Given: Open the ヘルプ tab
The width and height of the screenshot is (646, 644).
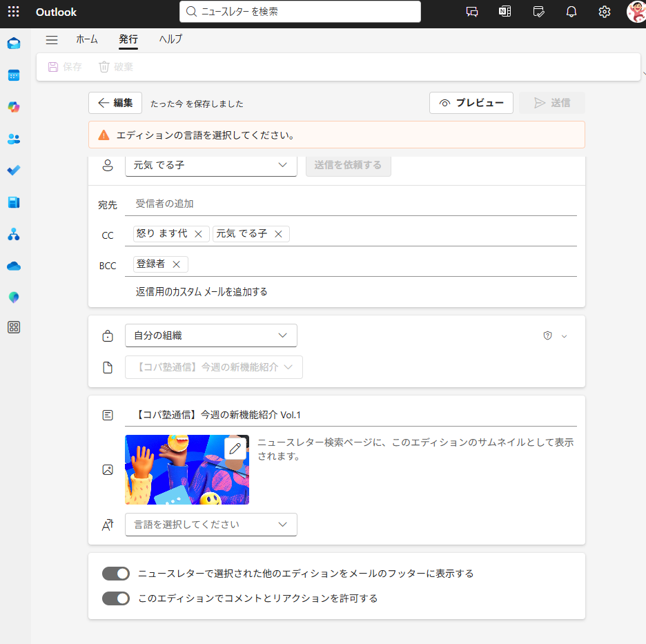Looking at the screenshot, I should pos(170,39).
